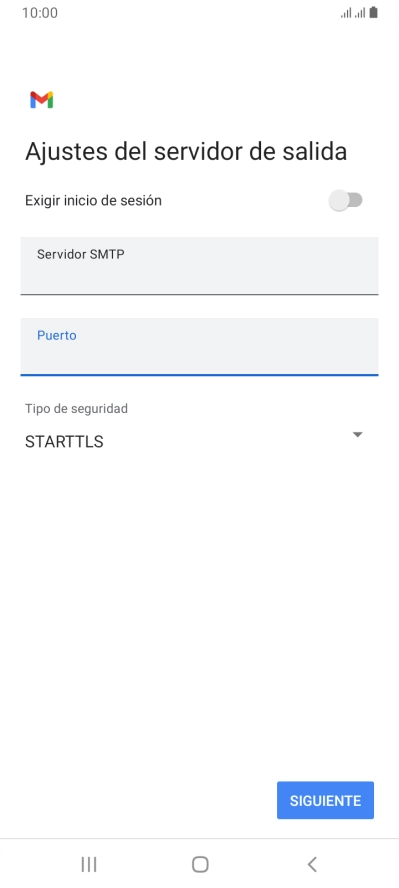The width and height of the screenshot is (399, 888).
Task: Tap the Ajustes del servidor de salida heading
Action: pos(186,152)
